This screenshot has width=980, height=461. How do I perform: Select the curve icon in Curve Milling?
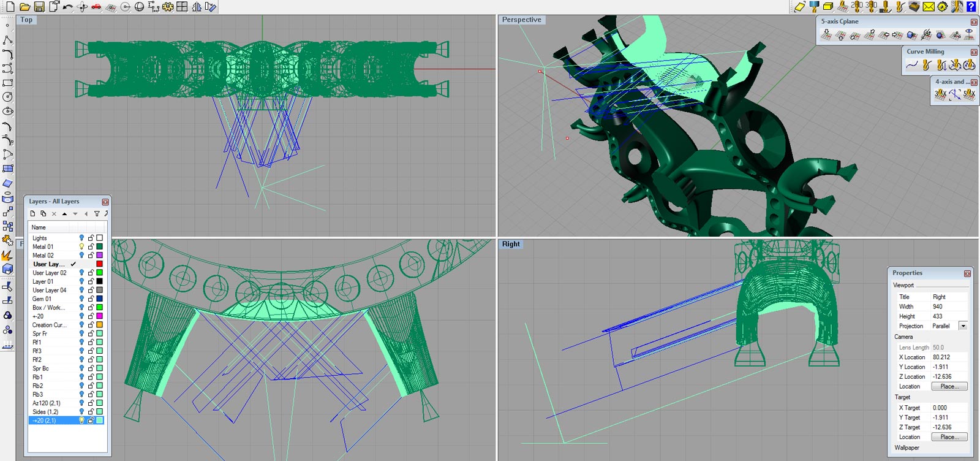912,65
